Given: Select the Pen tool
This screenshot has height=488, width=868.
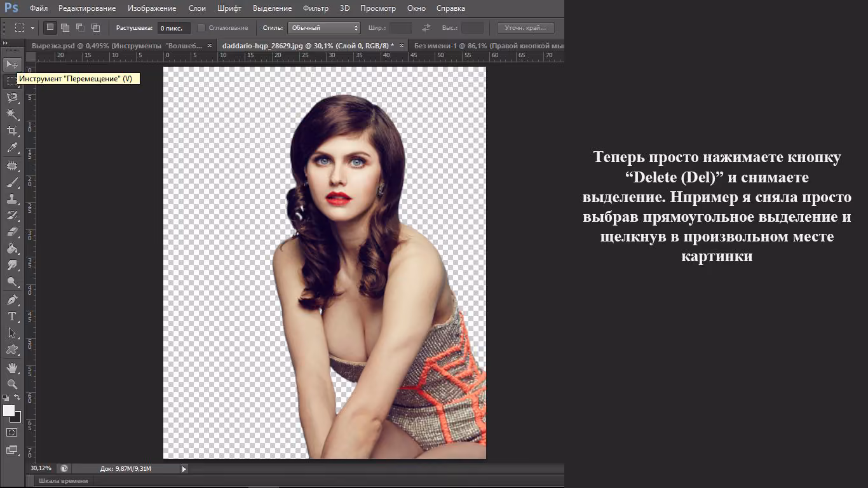Looking at the screenshot, I should pyautogui.click(x=12, y=299).
